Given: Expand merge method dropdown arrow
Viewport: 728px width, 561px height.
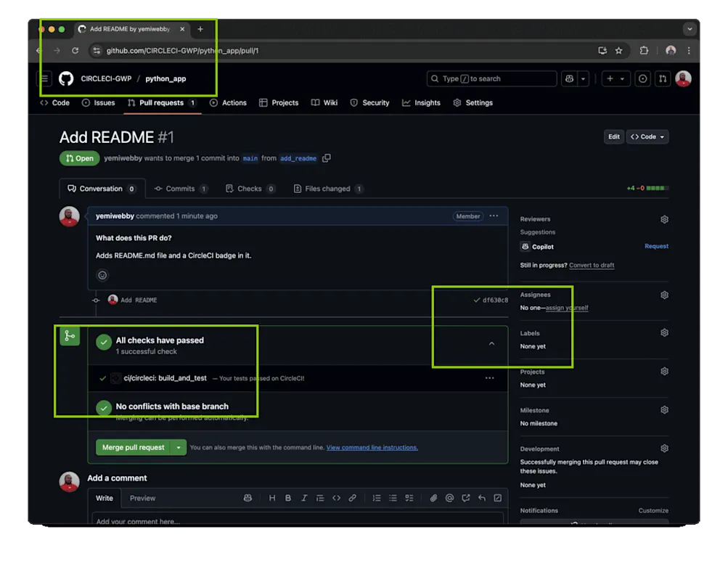Looking at the screenshot, I should pyautogui.click(x=179, y=447).
